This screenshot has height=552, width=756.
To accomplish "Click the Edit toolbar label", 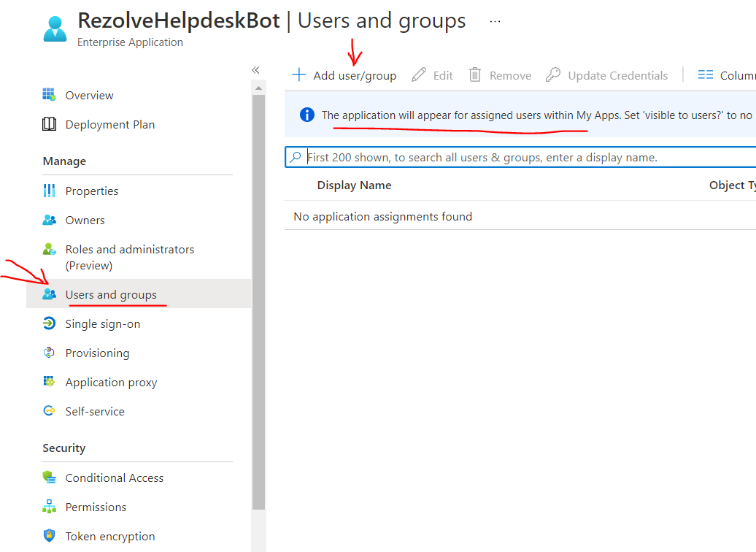I will (x=443, y=76).
